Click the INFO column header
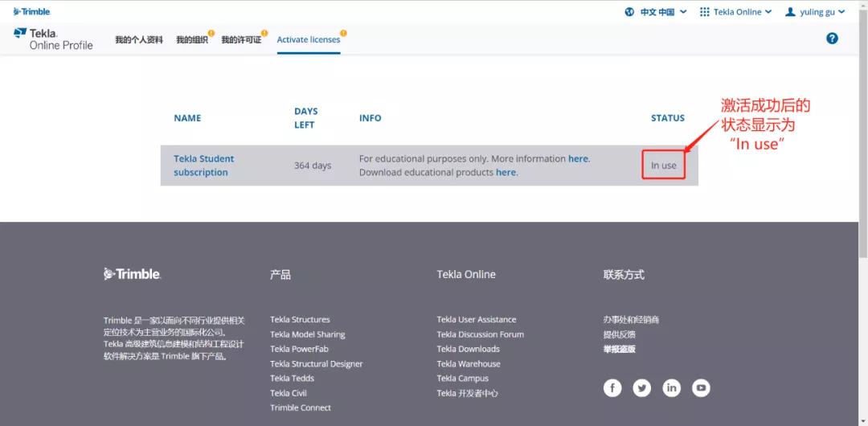The width and height of the screenshot is (868, 426). point(371,118)
